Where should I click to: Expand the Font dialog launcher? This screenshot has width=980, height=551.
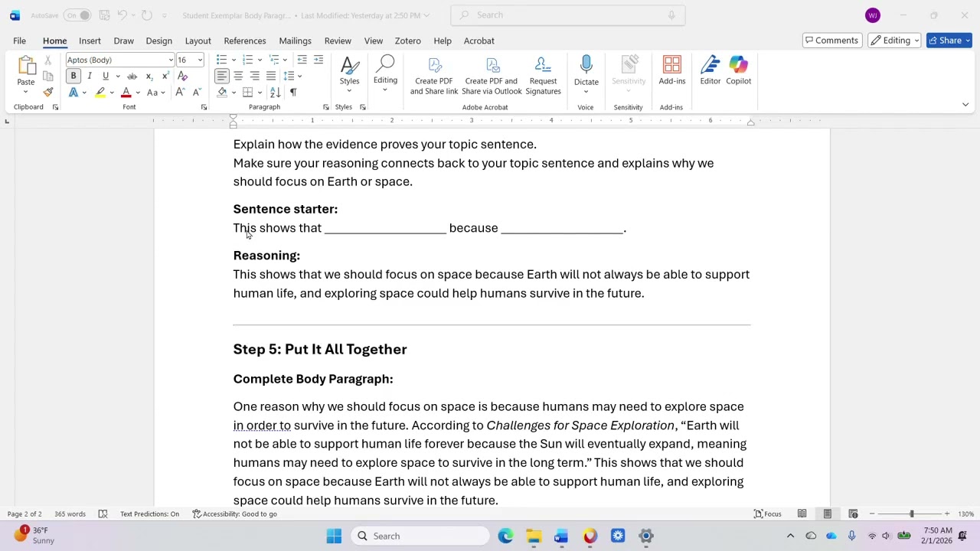(204, 108)
